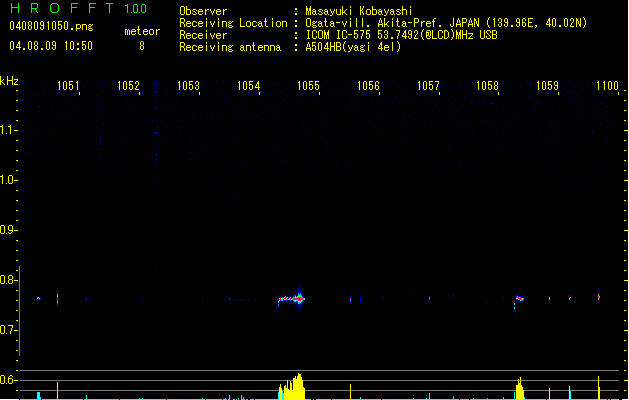Click the 0.8 kHz frequency label

[x=8, y=280]
